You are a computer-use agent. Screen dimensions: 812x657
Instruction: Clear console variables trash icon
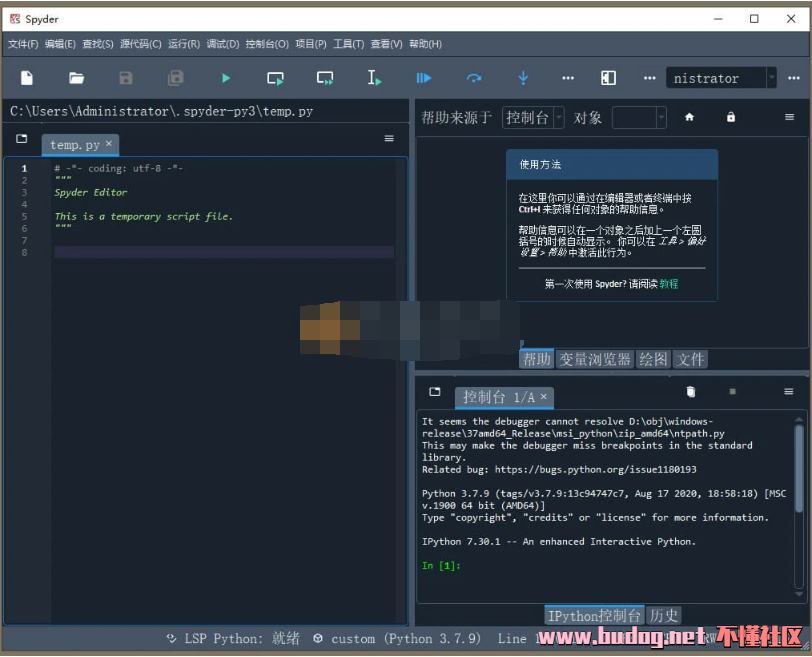tap(690, 392)
